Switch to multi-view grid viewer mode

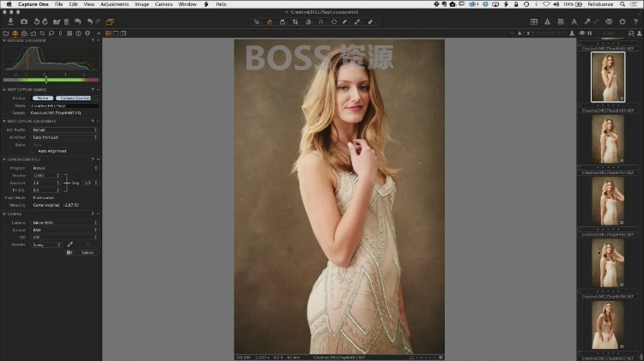[x=108, y=33]
